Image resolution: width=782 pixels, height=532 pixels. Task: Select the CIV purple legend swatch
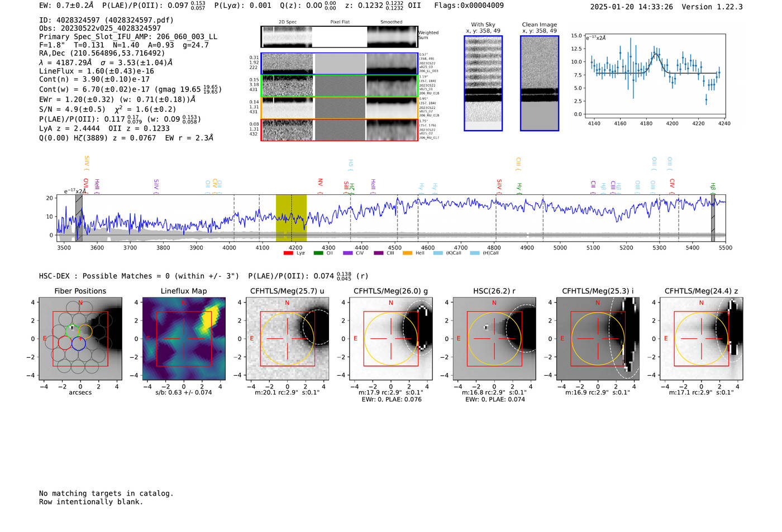347,253
